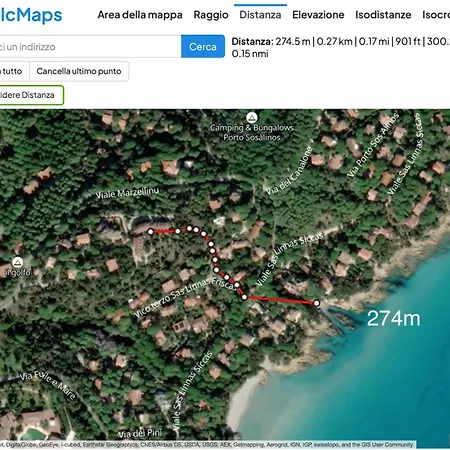Click the Via del Canalone street label
This screenshot has width=450, height=450.
click(289, 171)
